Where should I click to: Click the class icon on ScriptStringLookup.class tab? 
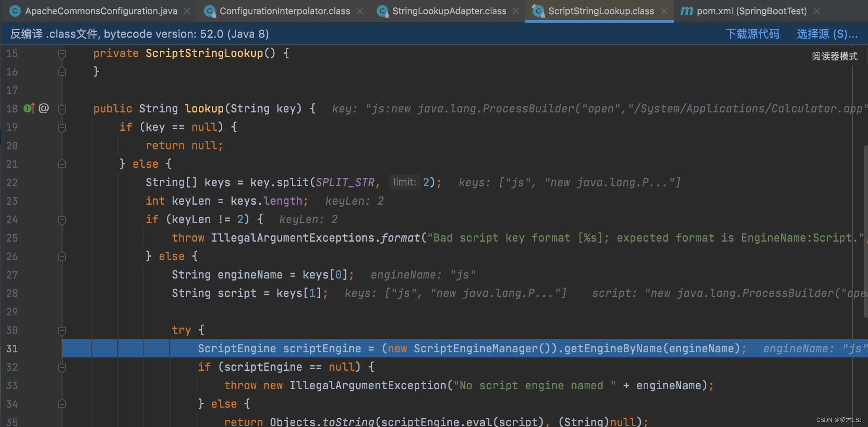[538, 11]
